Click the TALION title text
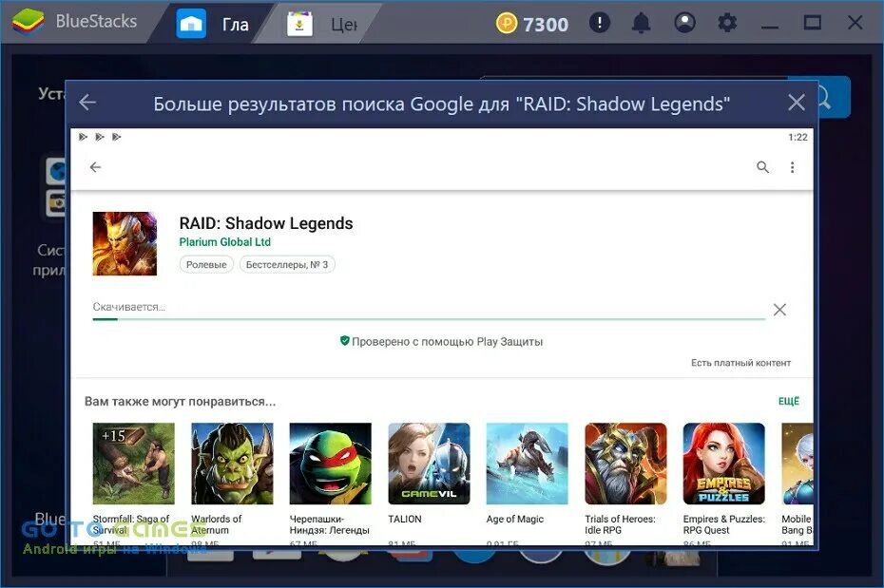884x588 pixels. pyautogui.click(x=405, y=519)
